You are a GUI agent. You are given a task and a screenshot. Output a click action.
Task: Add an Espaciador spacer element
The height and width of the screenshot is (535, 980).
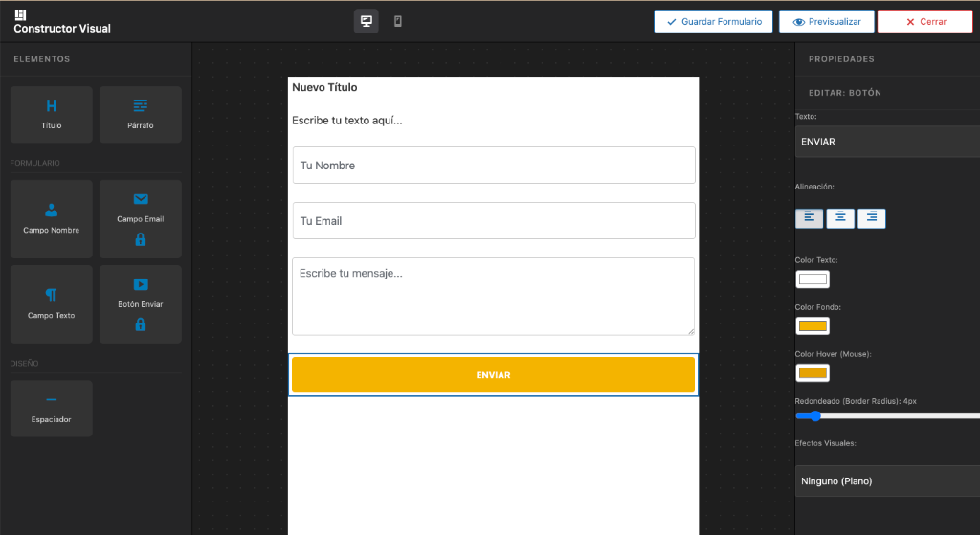click(x=51, y=409)
